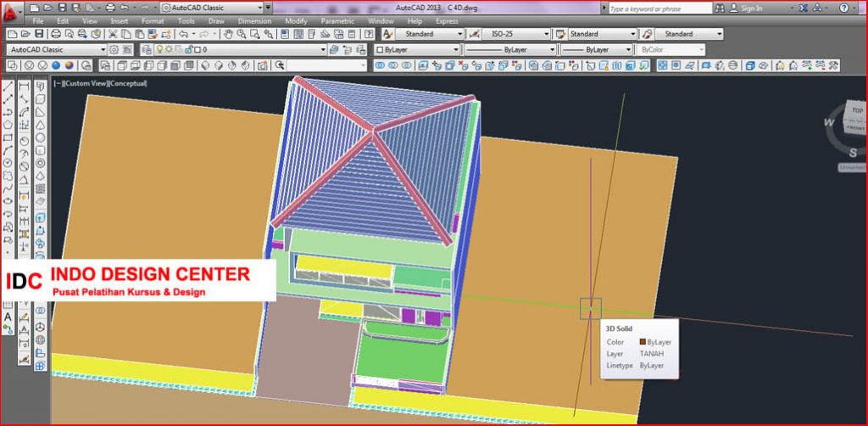Select the Cut scissors icon
868x426 pixels.
click(x=113, y=34)
